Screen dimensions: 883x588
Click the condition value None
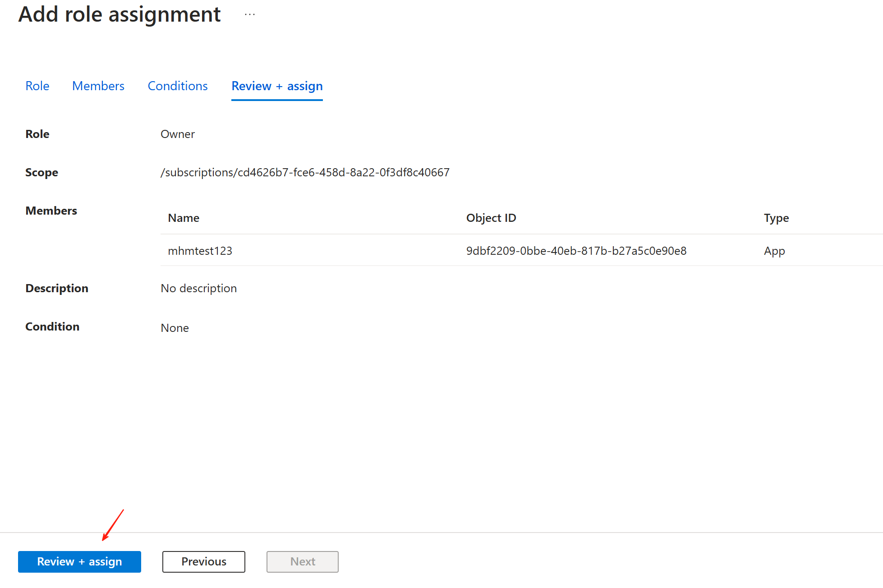[x=175, y=328]
